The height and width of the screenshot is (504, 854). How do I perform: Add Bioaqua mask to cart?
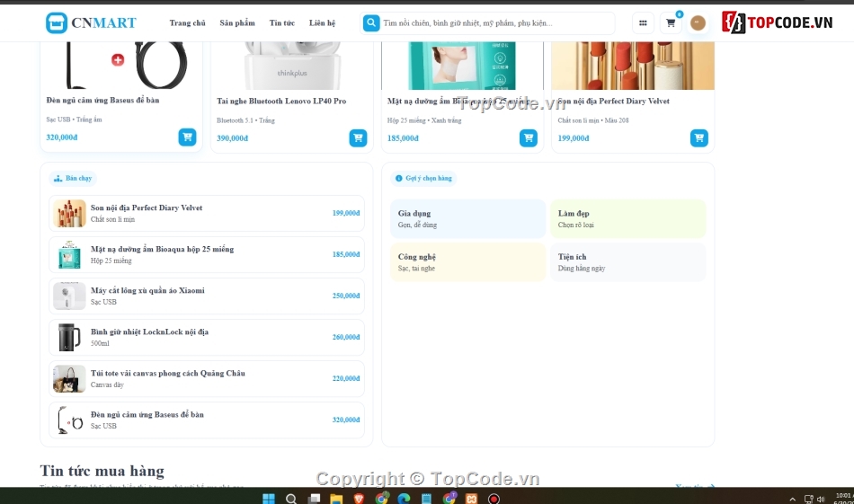pos(529,138)
